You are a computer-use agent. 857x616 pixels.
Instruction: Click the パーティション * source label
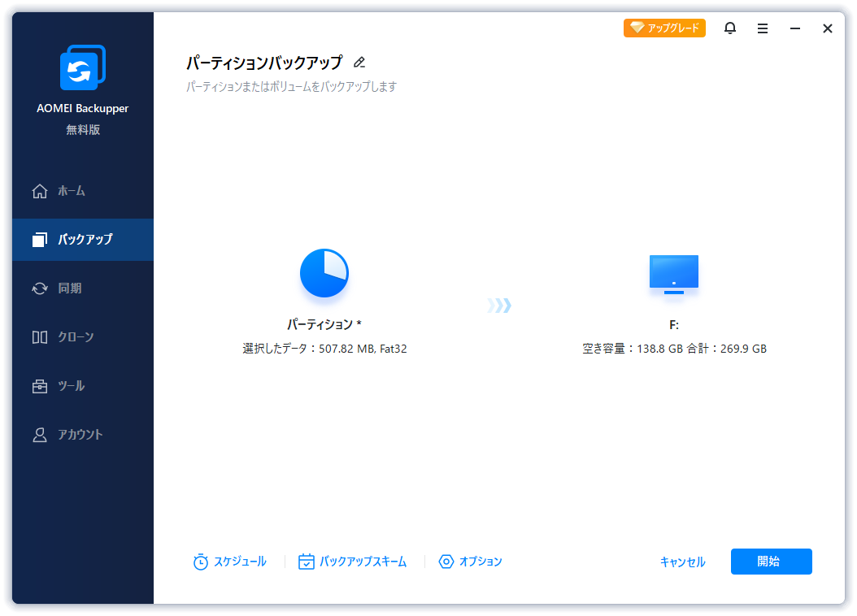coord(324,325)
